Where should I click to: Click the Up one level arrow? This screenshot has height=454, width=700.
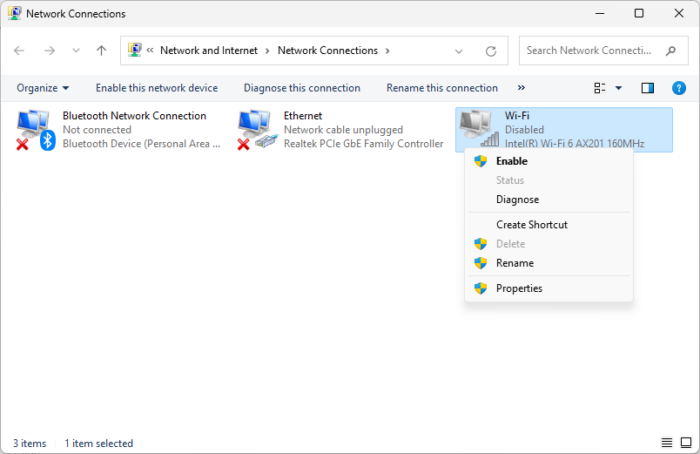click(x=101, y=50)
